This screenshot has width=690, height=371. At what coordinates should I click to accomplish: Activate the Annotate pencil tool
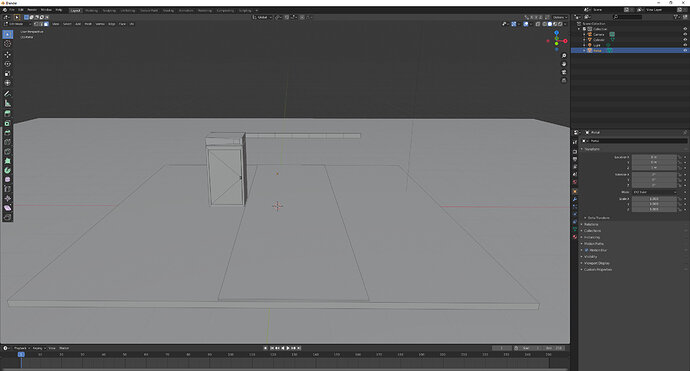(x=7, y=94)
